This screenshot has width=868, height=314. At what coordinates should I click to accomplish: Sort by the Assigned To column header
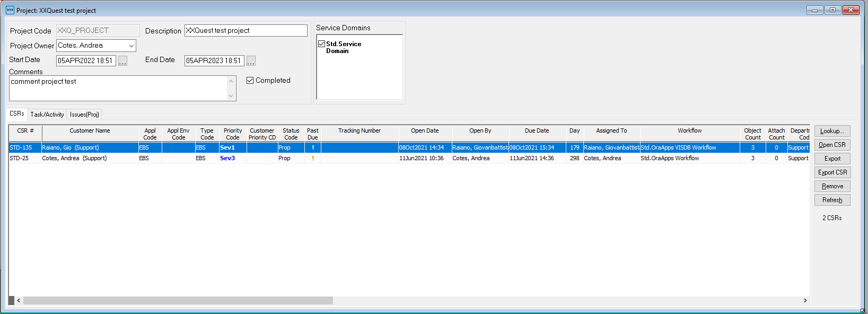coord(611,134)
